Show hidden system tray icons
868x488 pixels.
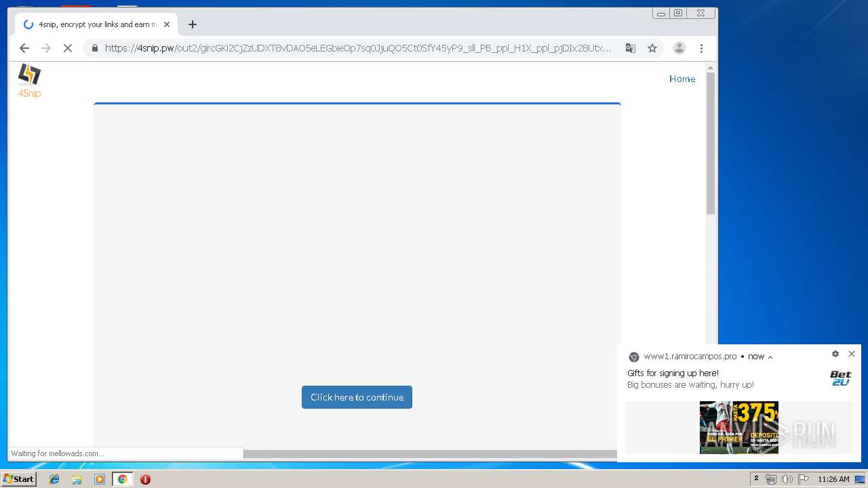(x=756, y=479)
